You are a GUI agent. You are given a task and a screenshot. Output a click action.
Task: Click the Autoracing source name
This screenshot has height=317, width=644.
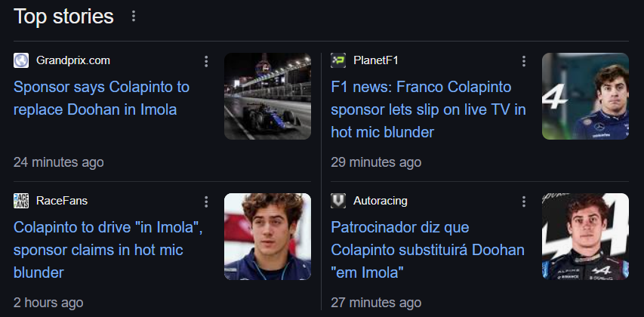click(x=381, y=201)
